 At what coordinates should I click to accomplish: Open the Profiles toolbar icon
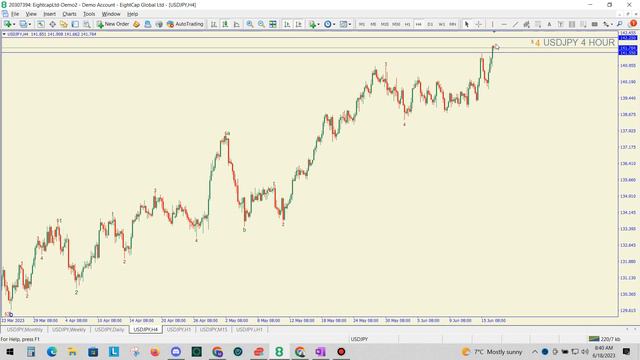coord(23,24)
